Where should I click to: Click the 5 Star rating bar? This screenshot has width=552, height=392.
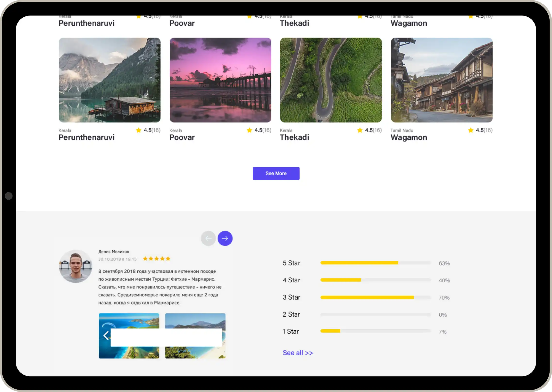[376, 263]
